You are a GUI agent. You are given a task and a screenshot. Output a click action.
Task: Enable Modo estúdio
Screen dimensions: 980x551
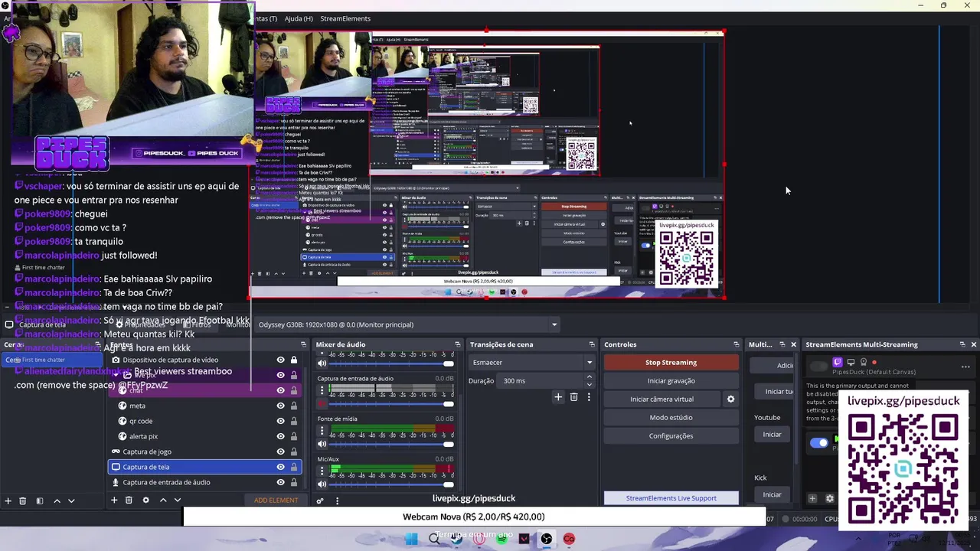(671, 418)
